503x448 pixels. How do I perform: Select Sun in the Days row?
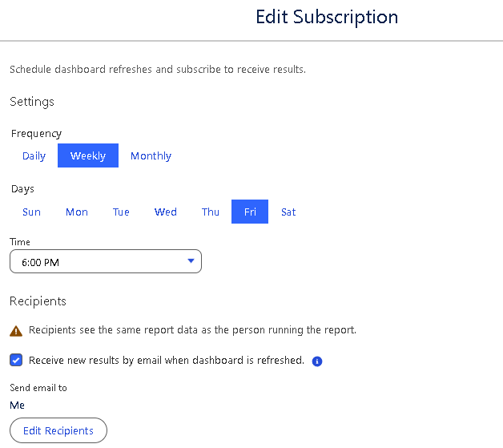(31, 212)
